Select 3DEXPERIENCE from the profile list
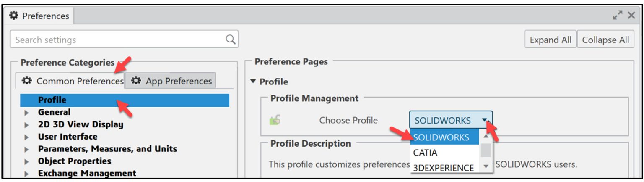The width and height of the screenshot is (644, 182). pos(444,168)
